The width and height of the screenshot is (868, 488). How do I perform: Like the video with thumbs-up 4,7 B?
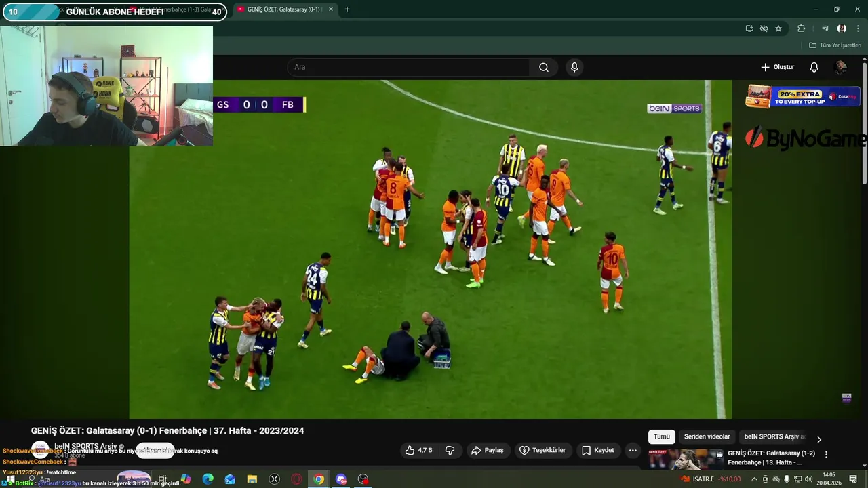pos(419,450)
